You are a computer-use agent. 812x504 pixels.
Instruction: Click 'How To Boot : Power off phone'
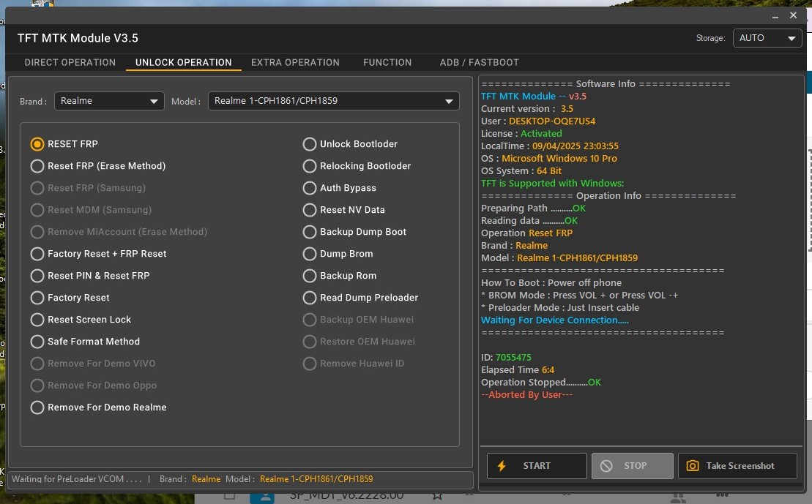551,283
